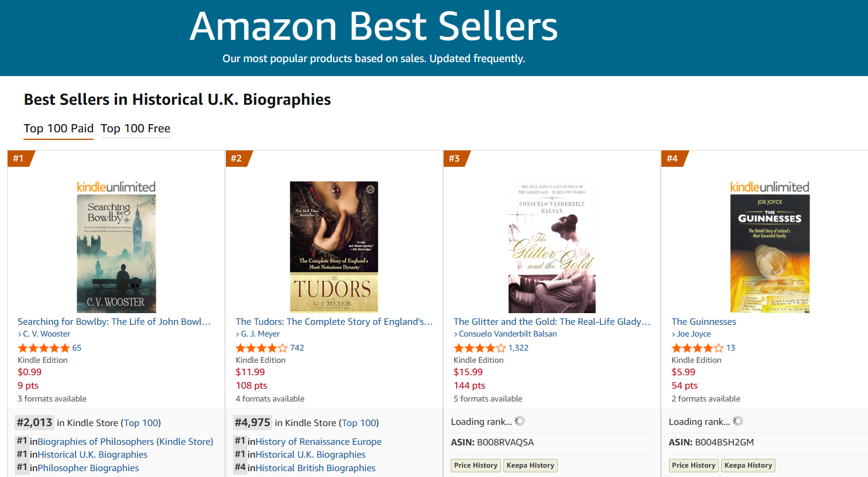Image resolution: width=868 pixels, height=477 pixels.
Task: Open Biographies of Philosophers (Kindle Store) category
Action: [125, 442]
